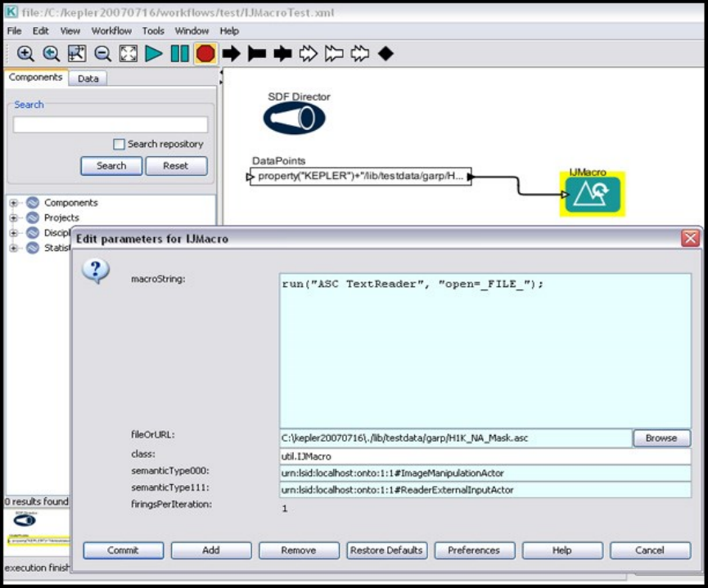Switch to the Data tab

[x=88, y=79]
